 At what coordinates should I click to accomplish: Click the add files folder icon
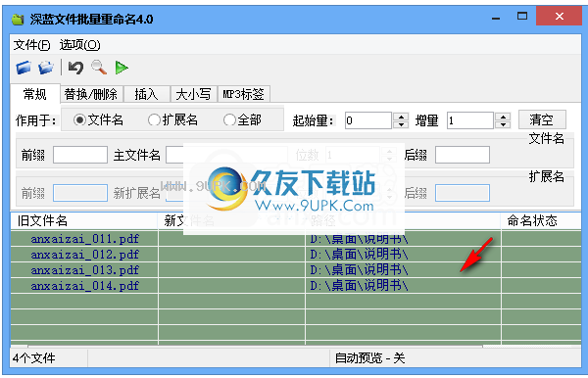coord(24,68)
